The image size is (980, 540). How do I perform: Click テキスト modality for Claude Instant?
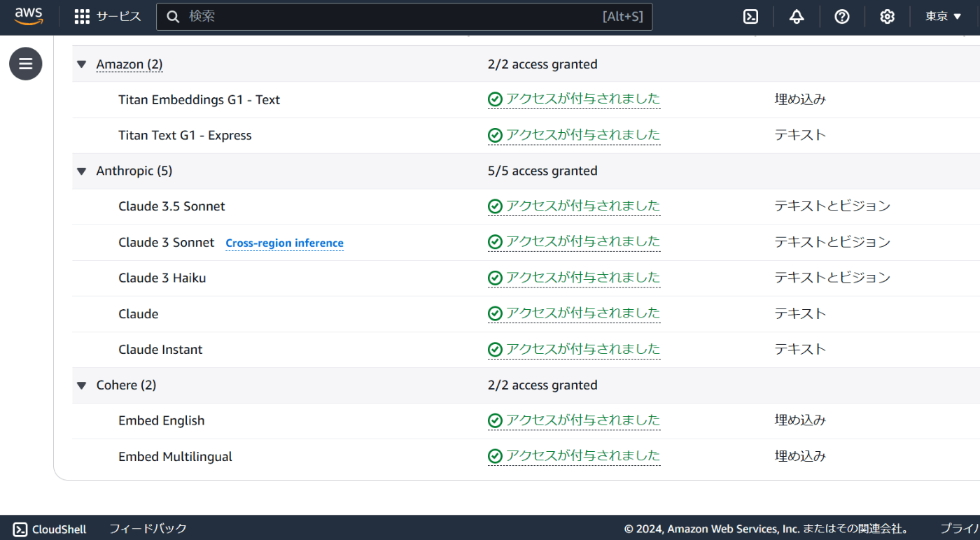click(800, 349)
